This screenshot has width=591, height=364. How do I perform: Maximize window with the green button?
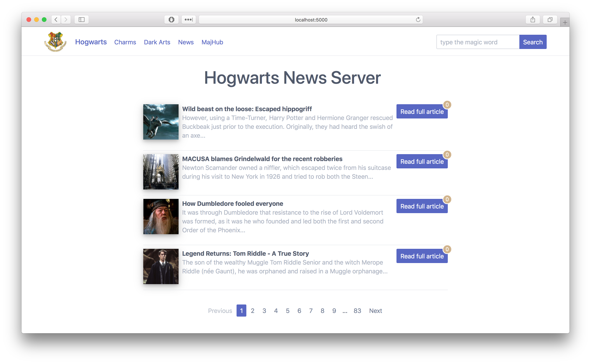tap(44, 20)
